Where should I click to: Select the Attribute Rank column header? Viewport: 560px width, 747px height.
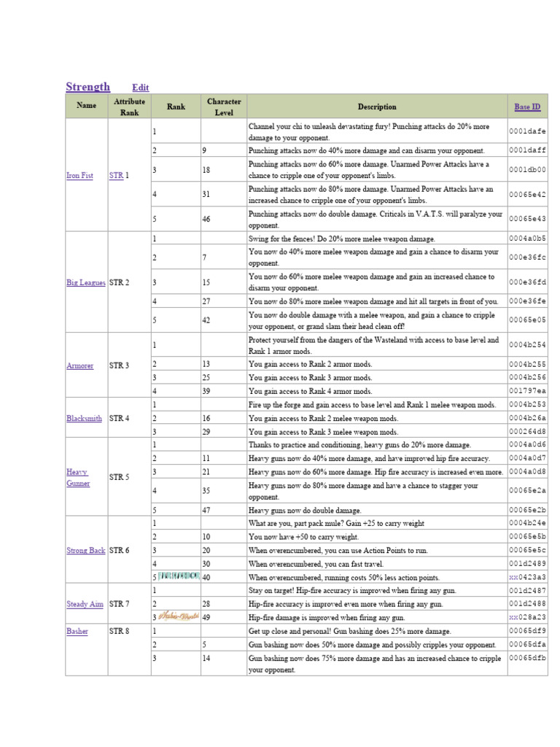[130, 106]
